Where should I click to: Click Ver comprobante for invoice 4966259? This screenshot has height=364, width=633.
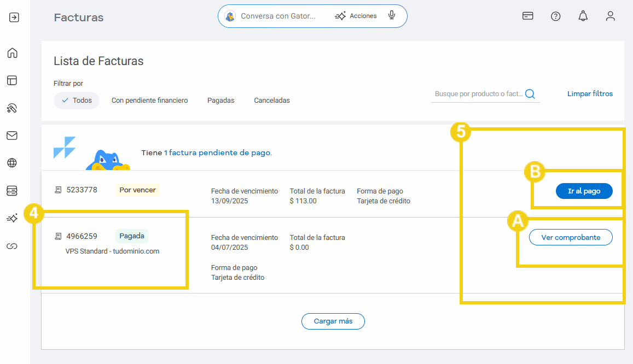[571, 237]
